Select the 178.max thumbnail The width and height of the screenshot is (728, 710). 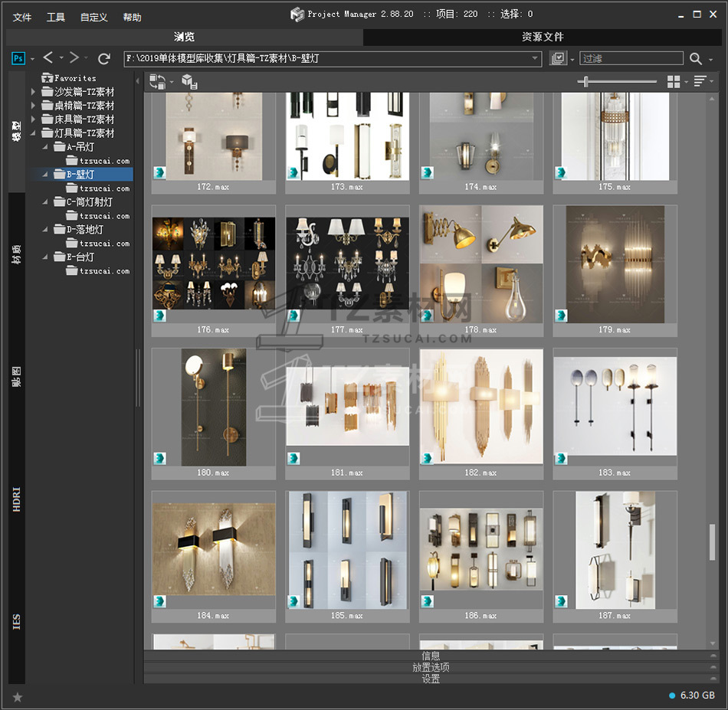tap(481, 264)
